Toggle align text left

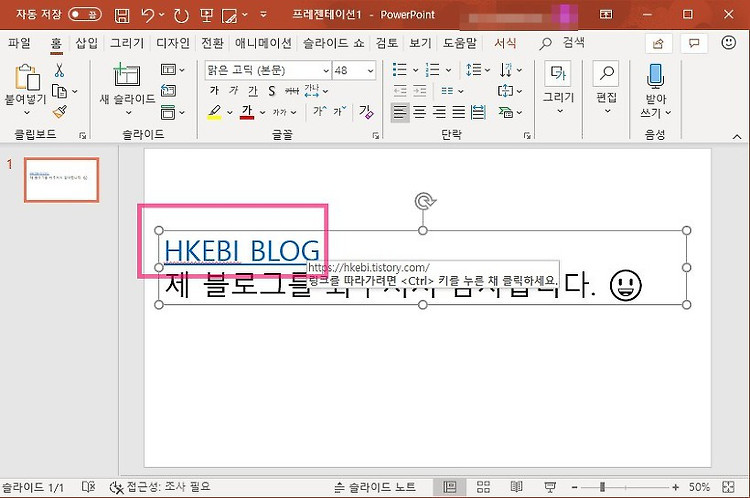pos(400,112)
